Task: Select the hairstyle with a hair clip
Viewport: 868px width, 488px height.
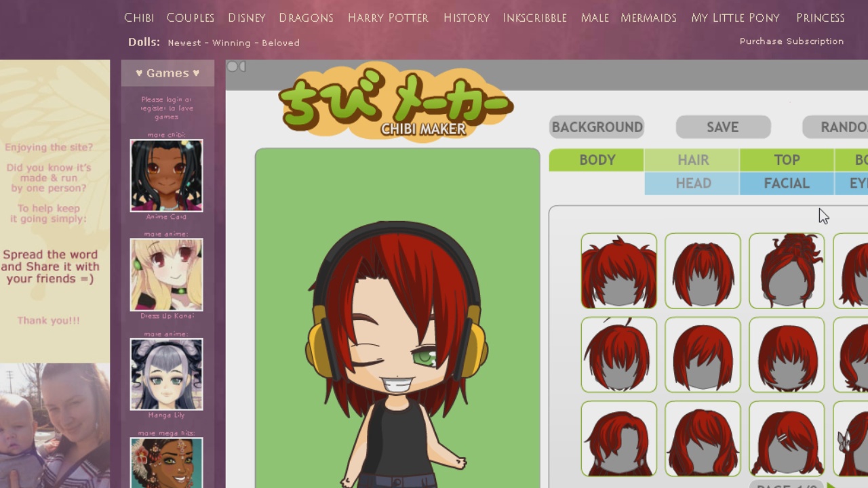Action: 787,439
